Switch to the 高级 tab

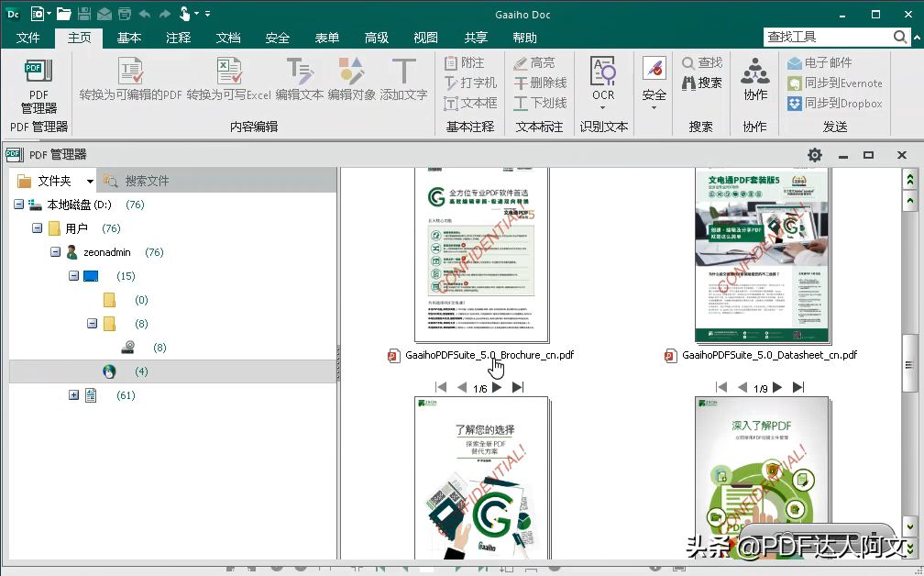point(377,38)
